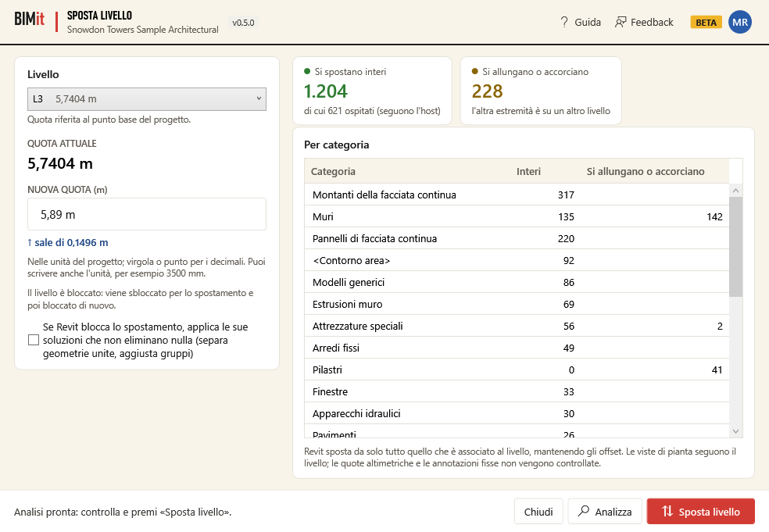Click the BETA badge
The width and height of the screenshot is (769, 532).
coord(706,23)
